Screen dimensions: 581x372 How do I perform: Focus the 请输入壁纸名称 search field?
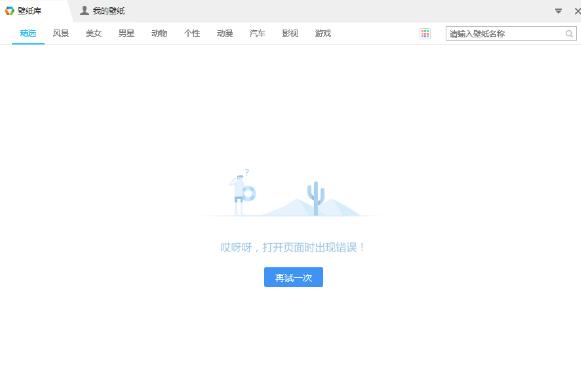click(x=511, y=34)
